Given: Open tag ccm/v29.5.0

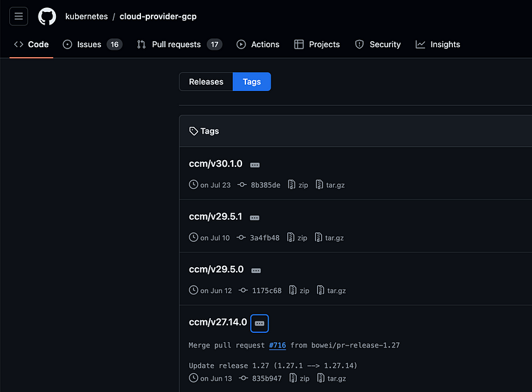Looking at the screenshot, I should tap(216, 269).
